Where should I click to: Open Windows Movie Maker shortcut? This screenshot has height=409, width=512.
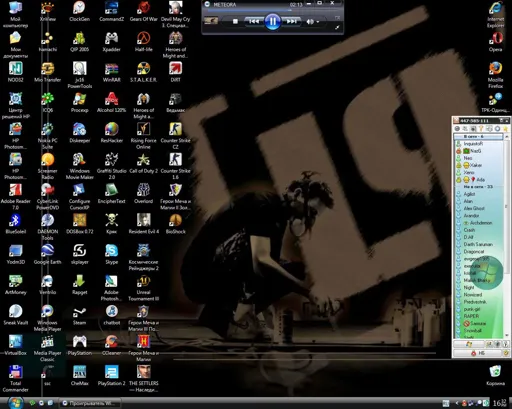(x=79, y=166)
